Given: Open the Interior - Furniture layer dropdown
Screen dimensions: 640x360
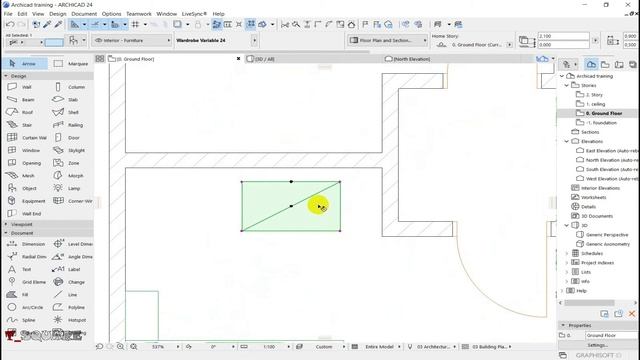Looking at the screenshot, I should tap(132, 40).
